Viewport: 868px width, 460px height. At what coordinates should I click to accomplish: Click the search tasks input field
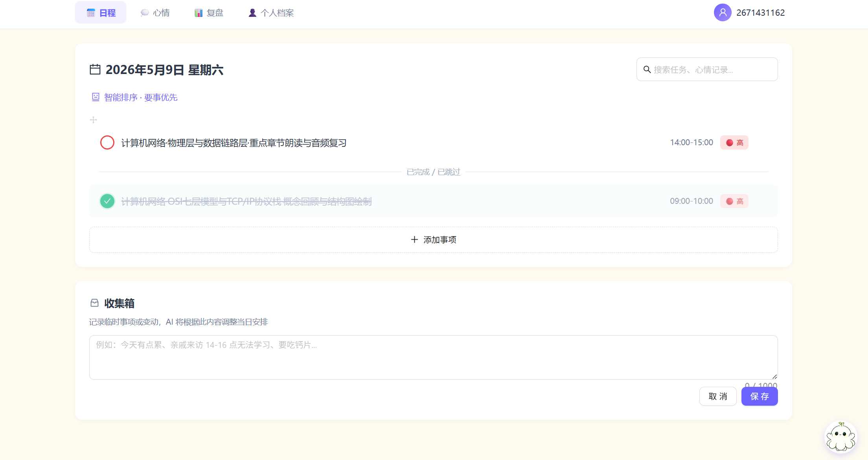click(x=707, y=70)
